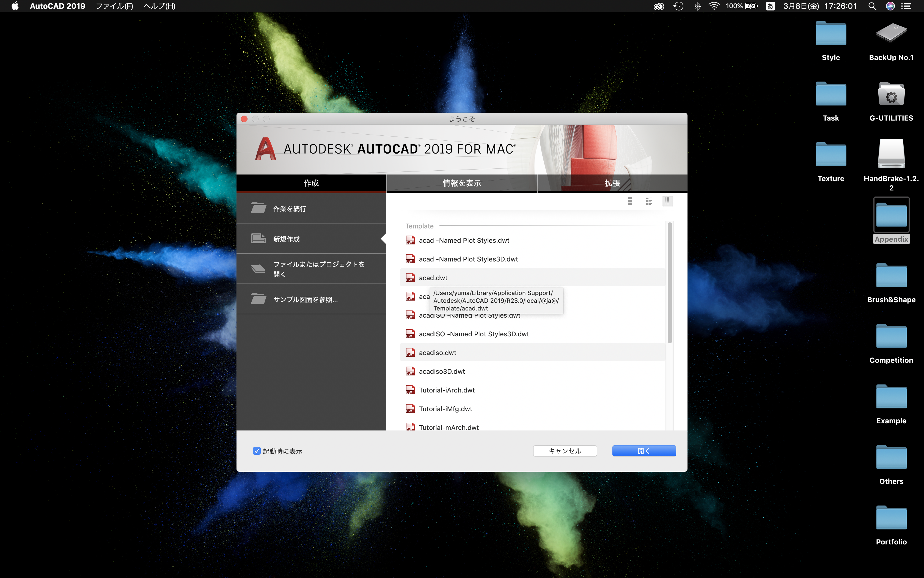The width and height of the screenshot is (924, 578).
Task: Click the Time Machine menu bar icon
Action: (x=678, y=6)
